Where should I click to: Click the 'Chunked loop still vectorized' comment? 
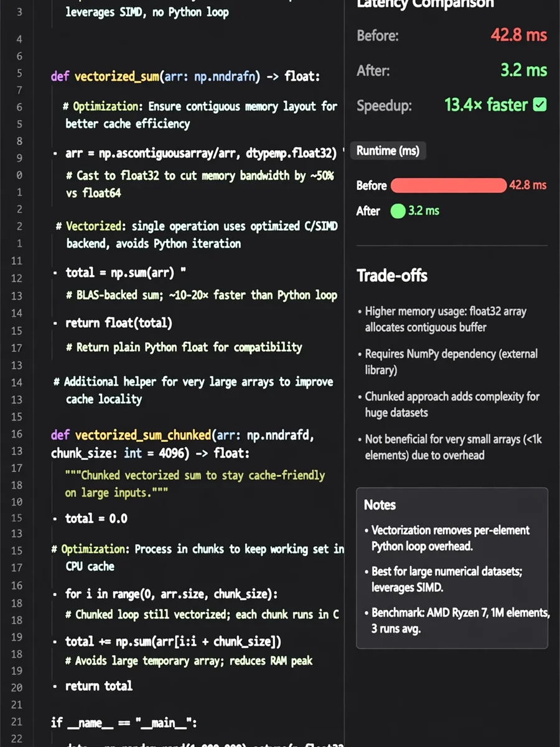[202, 615]
